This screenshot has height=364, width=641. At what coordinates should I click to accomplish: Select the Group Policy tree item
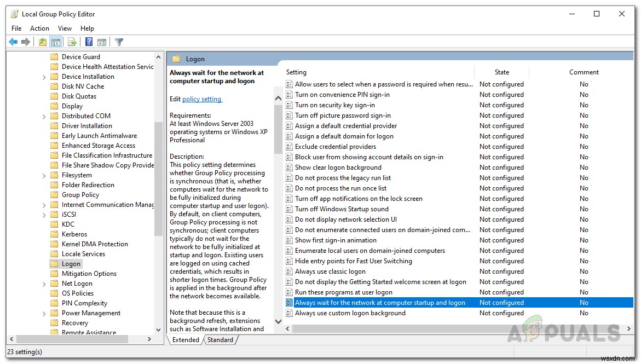80,195
